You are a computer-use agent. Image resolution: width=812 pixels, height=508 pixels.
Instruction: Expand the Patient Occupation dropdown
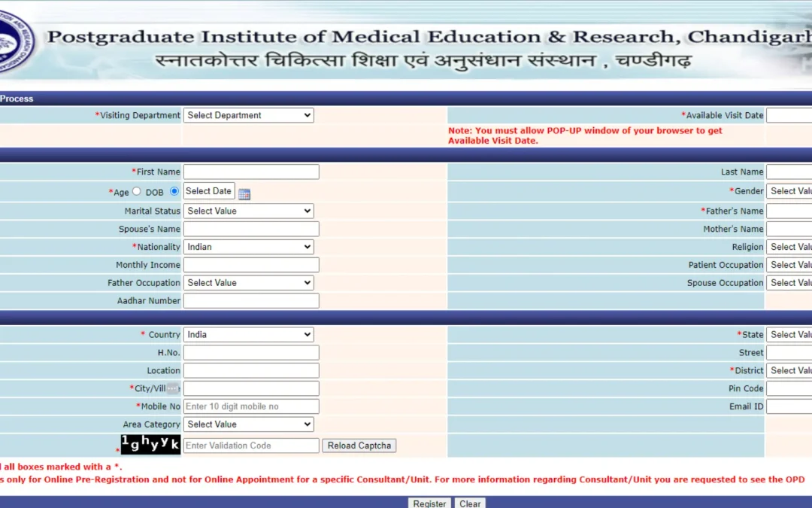(789, 265)
